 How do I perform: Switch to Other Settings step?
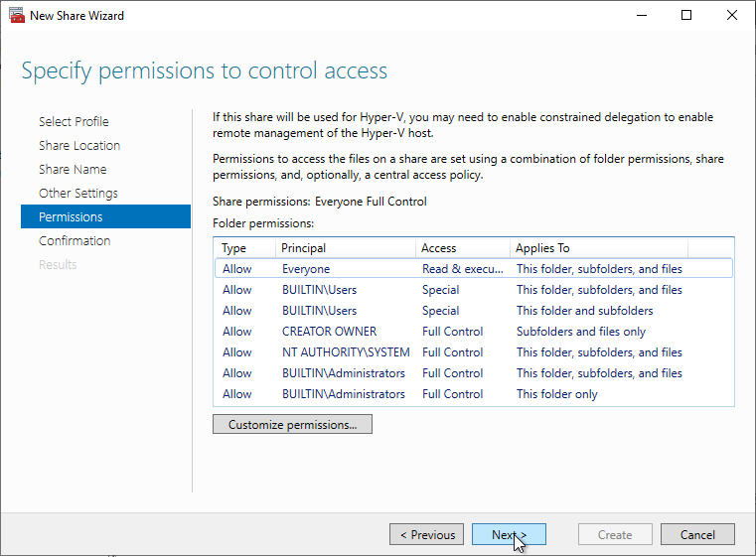click(x=78, y=193)
